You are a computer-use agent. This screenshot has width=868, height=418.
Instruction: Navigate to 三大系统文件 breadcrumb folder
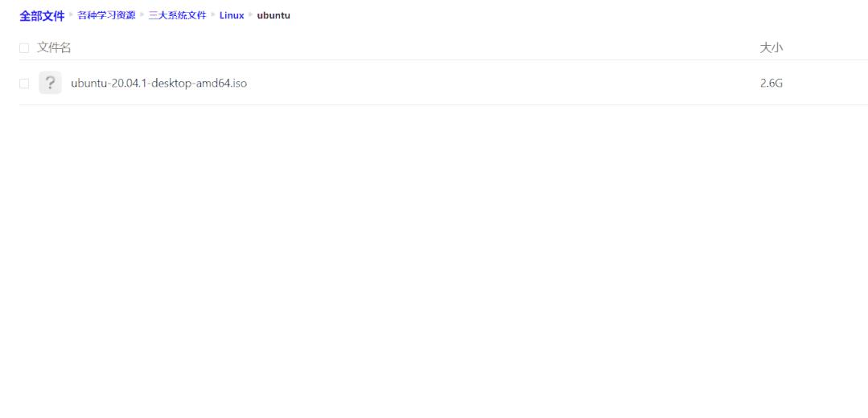pos(177,15)
